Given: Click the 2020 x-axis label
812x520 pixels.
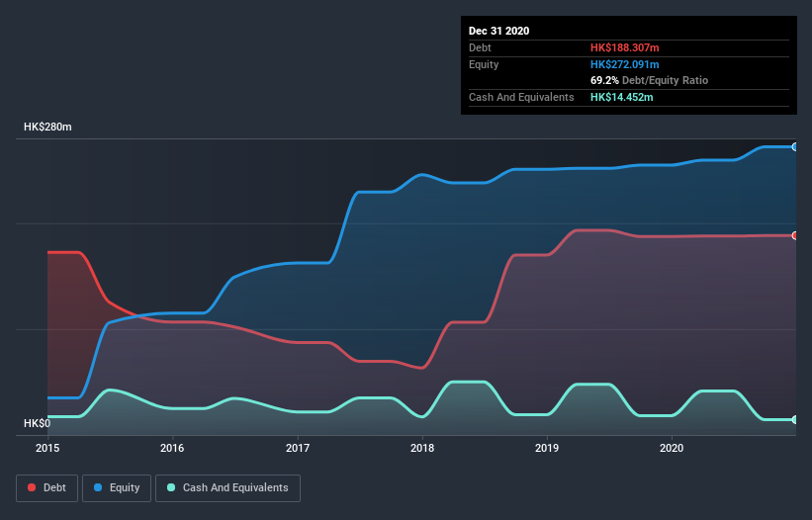Looking at the screenshot, I should (x=672, y=448).
